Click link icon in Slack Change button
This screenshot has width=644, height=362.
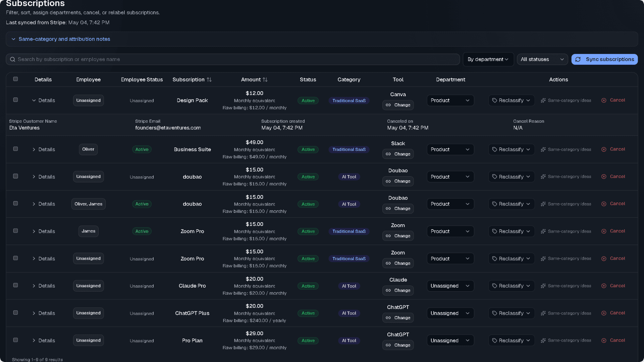click(388, 154)
